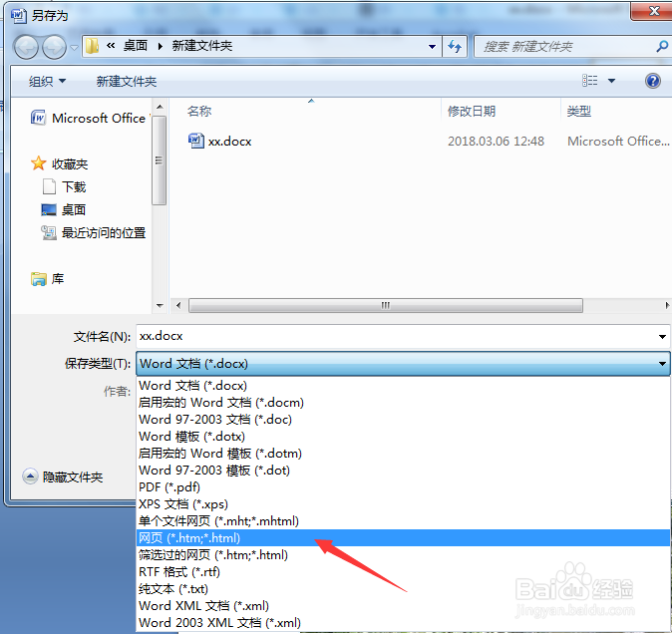Open the 文件名 dropdown arrow
672x634 pixels.
(662, 337)
